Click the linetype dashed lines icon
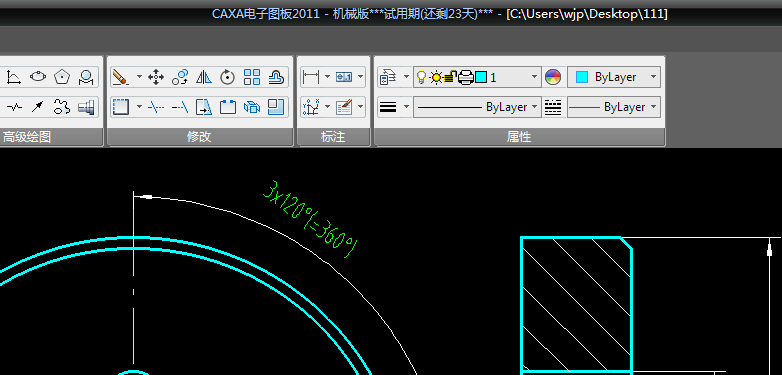The image size is (782, 375). coord(553,107)
